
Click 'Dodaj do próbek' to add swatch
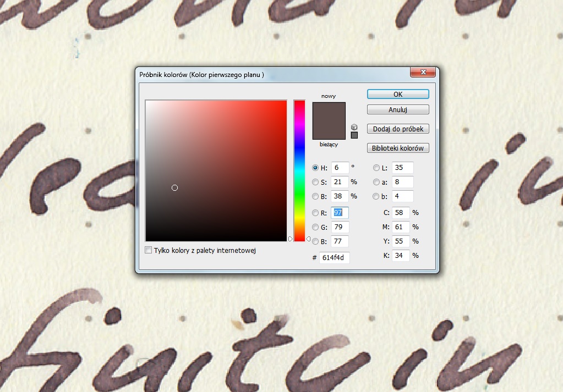click(x=397, y=129)
